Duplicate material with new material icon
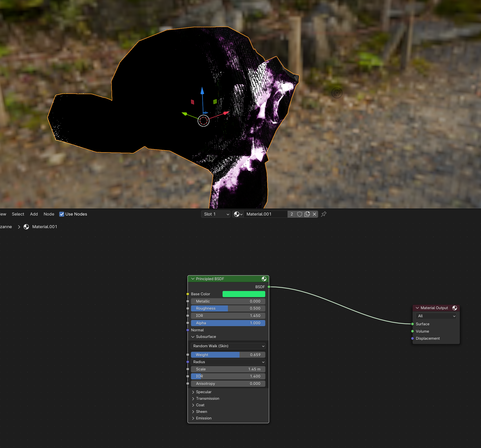The width and height of the screenshot is (481, 448). pos(307,214)
